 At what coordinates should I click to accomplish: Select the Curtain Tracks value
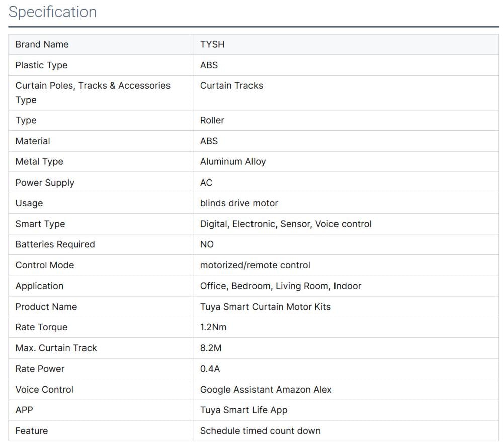[231, 86]
